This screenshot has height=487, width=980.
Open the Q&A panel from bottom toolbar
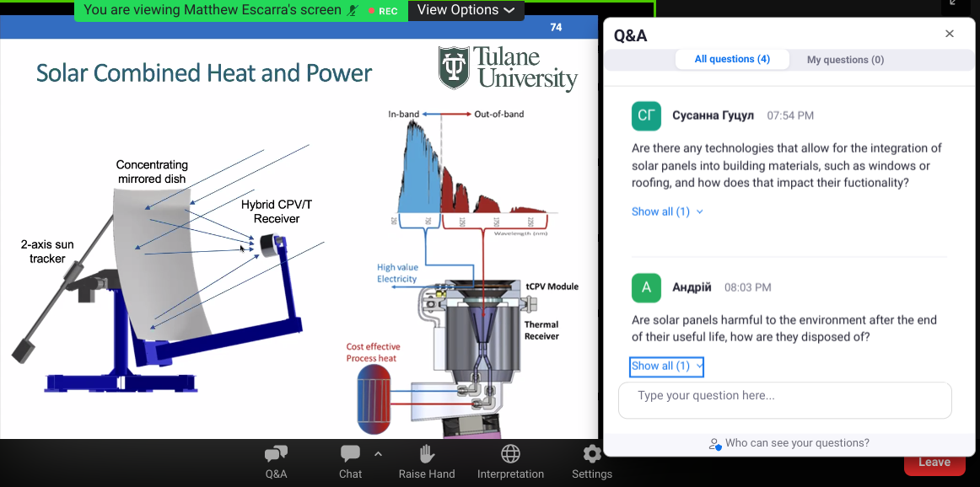(x=276, y=461)
